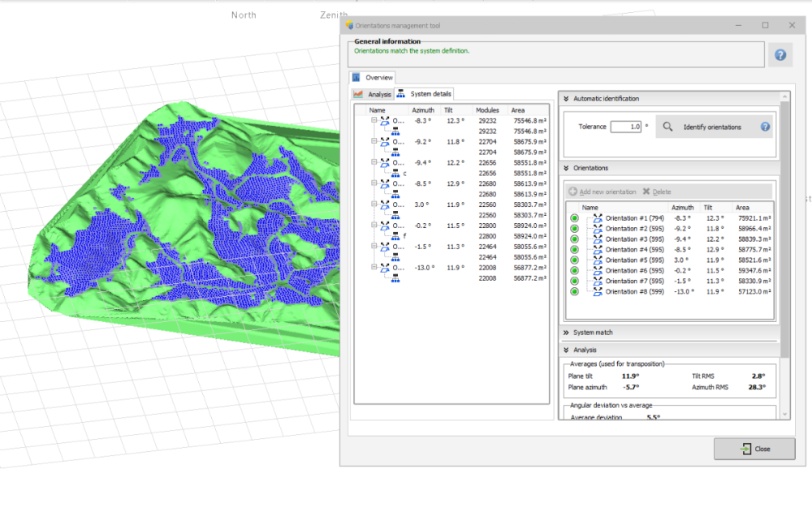Click the magnifier icon for Identify orientations
This screenshot has height=516, width=812.
pyautogui.click(x=667, y=127)
